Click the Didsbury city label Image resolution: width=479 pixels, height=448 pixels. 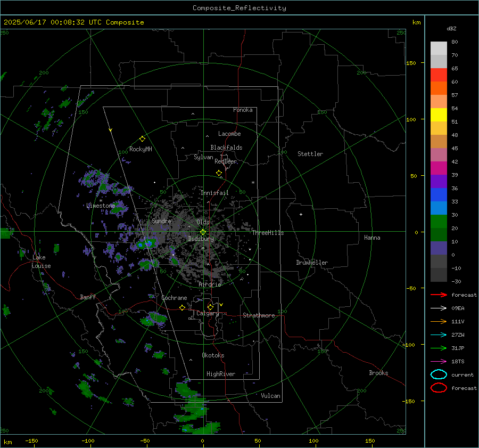click(x=201, y=239)
